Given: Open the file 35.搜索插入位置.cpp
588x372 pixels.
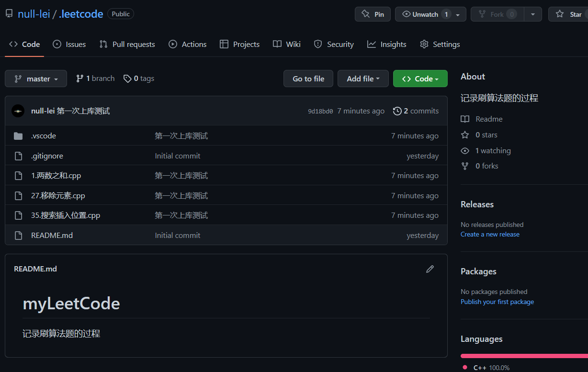Looking at the screenshot, I should [66, 215].
